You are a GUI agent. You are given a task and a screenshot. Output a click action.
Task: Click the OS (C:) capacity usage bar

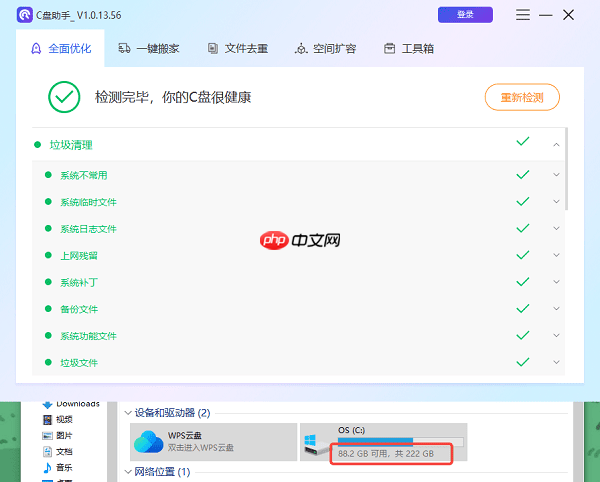pos(401,441)
